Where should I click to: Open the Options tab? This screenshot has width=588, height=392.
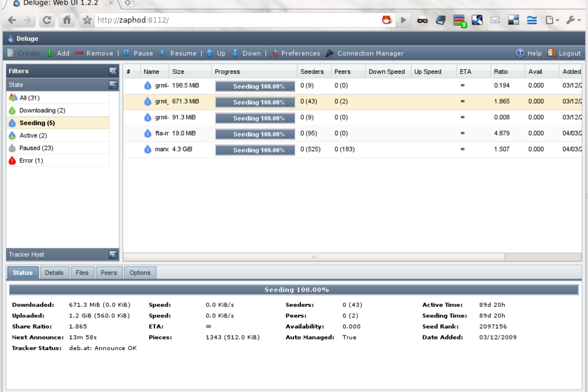tap(140, 273)
